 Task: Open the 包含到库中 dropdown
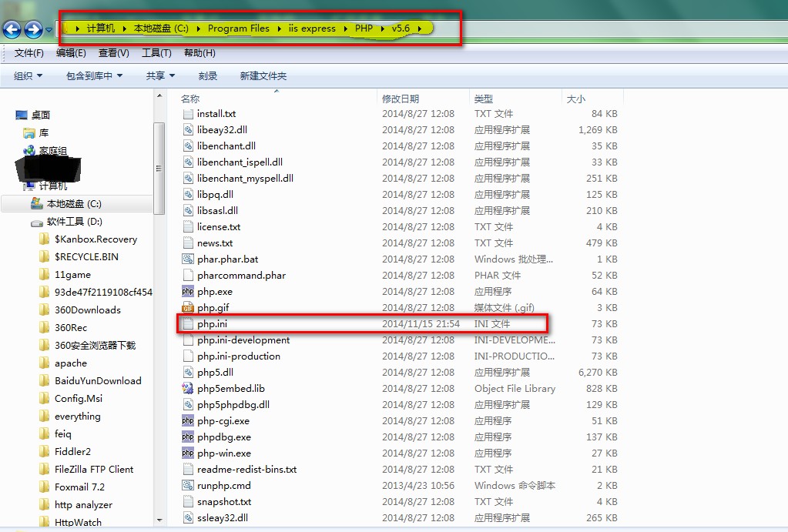click(x=94, y=75)
